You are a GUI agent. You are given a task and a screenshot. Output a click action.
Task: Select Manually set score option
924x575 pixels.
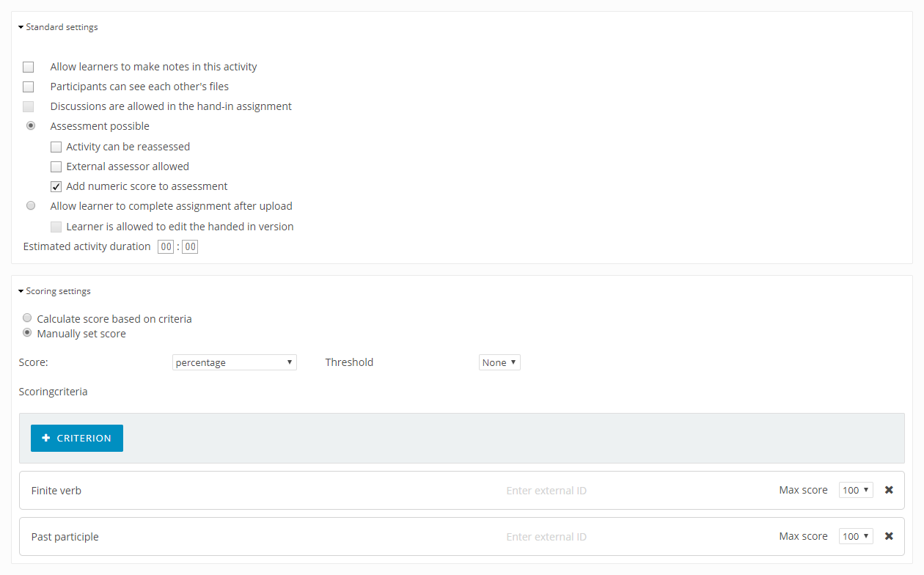coord(27,333)
